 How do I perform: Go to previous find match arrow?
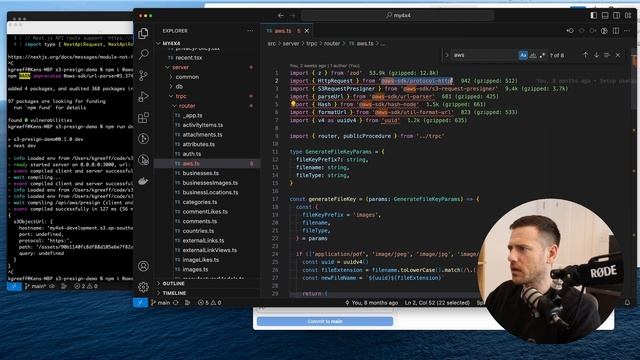point(585,55)
